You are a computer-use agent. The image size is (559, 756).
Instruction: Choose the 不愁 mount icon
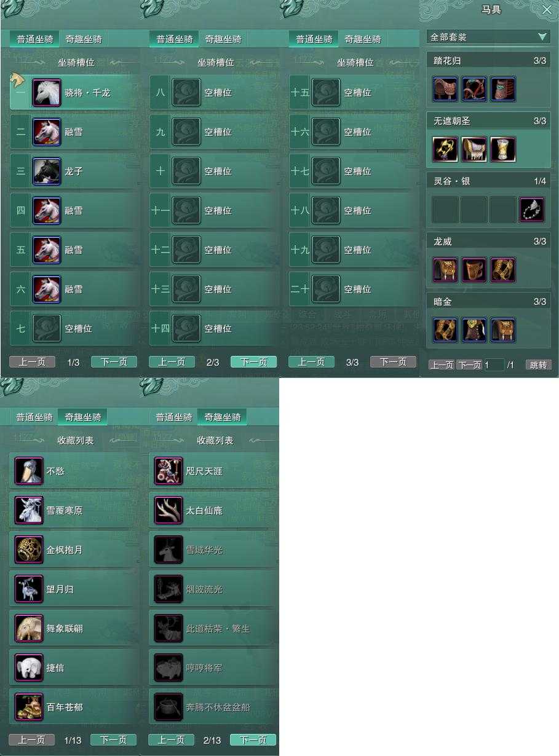[x=29, y=471]
